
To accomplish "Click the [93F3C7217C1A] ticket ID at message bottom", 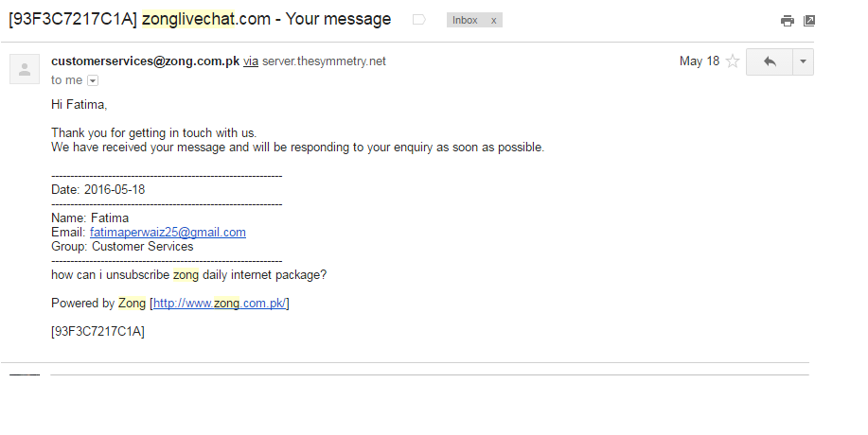I will pos(97,331).
